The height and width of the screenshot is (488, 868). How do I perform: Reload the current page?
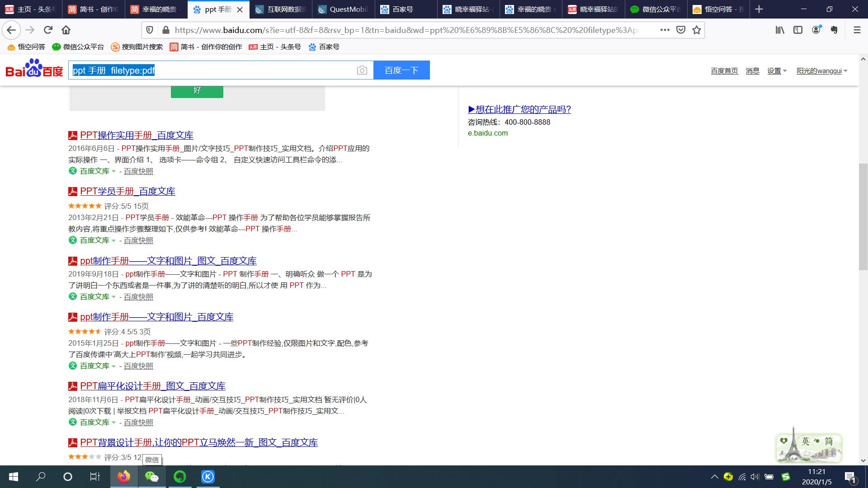[48, 30]
